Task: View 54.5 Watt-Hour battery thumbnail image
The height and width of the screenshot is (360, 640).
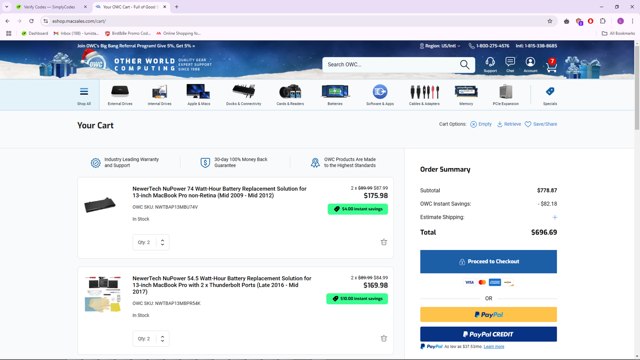Action: [103, 294]
